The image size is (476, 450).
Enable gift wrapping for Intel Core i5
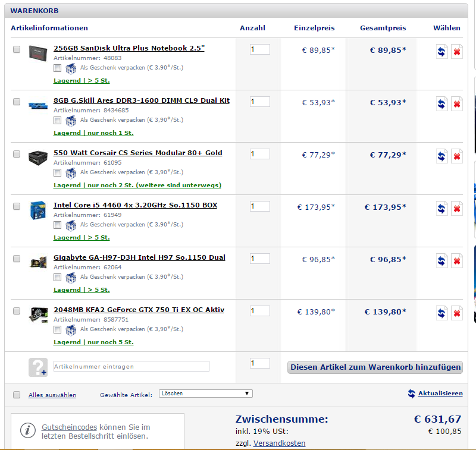pos(58,225)
